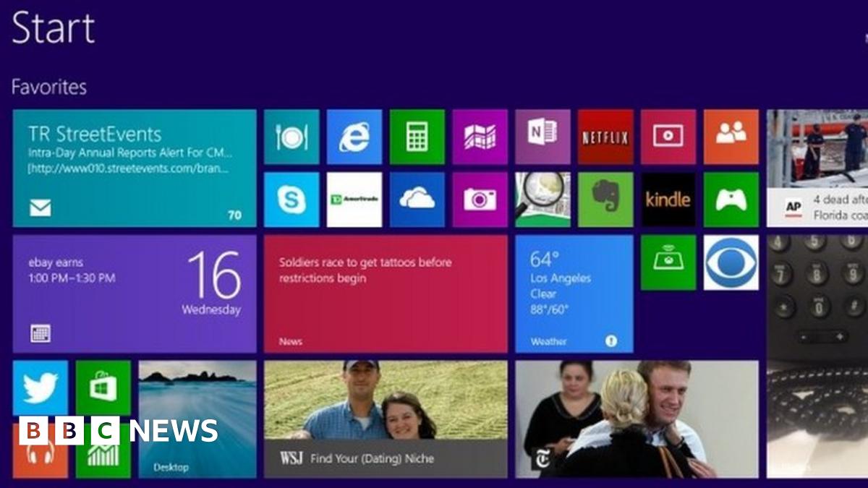868x488 pixels.
Task: Open Mail tile showing TR StreetEvents
Action: pyautogui.click(x=135, y=168)
